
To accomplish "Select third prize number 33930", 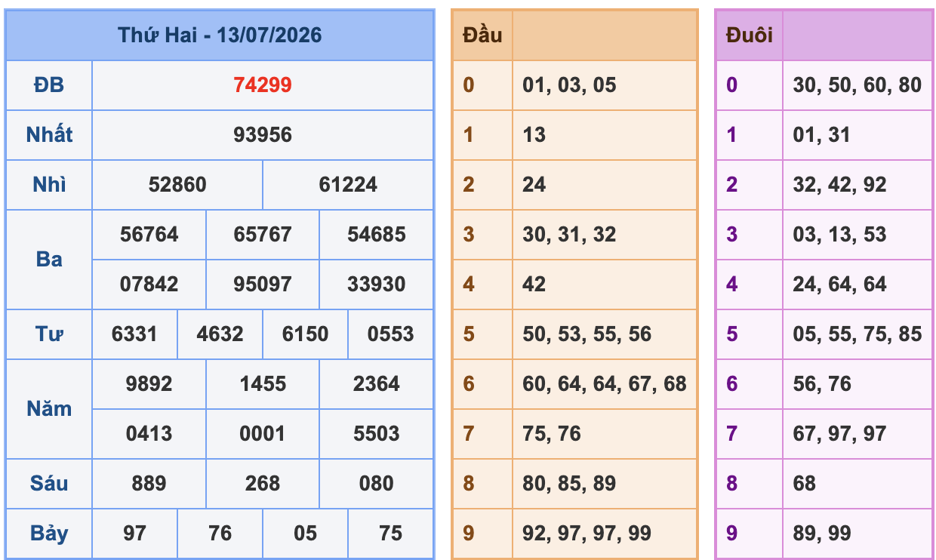I will tap(377, 285).
